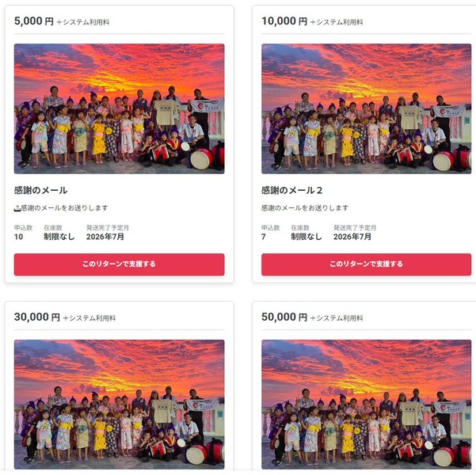The image size is (476, 475).
Task: Click the 10,000円 このリターンで支援する button
Action: click(367, 264)
